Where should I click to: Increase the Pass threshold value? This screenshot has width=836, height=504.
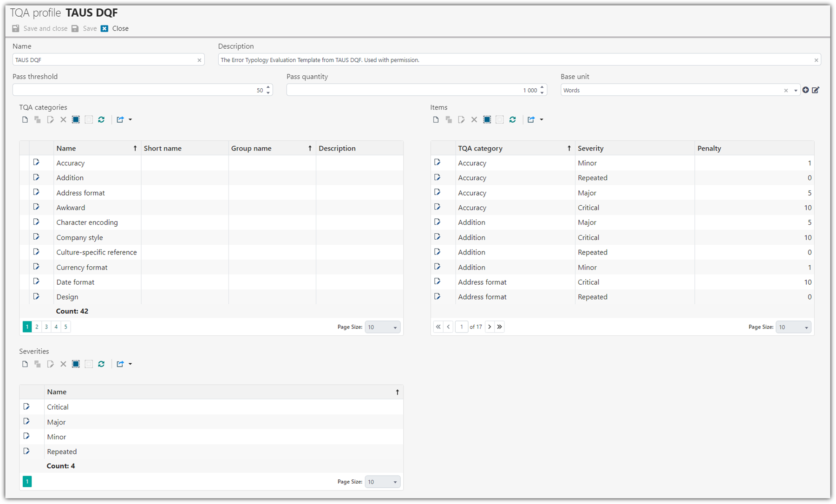[268, 87]
